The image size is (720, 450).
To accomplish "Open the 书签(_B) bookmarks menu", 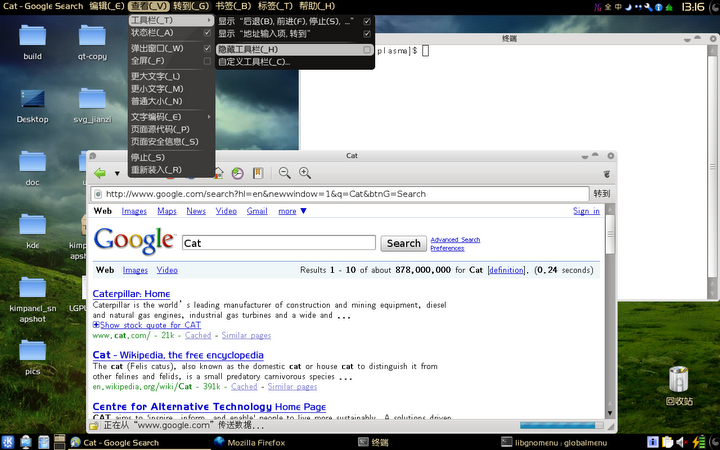I will 233,6.
